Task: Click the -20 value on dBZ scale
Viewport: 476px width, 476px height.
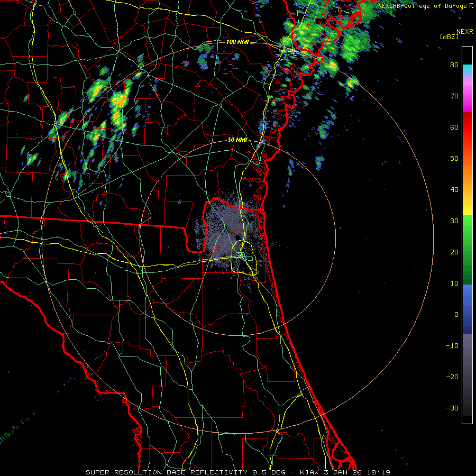Action: (x=452, y=377)
